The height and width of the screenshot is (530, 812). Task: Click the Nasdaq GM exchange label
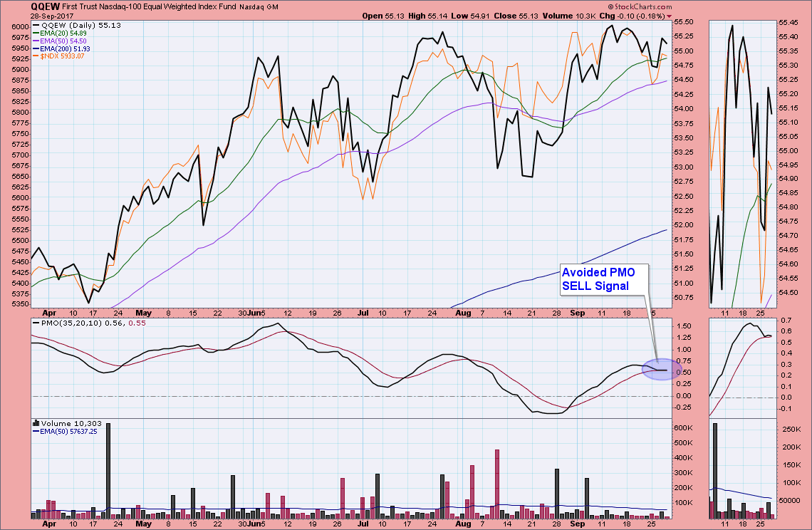tap(259, 6)
